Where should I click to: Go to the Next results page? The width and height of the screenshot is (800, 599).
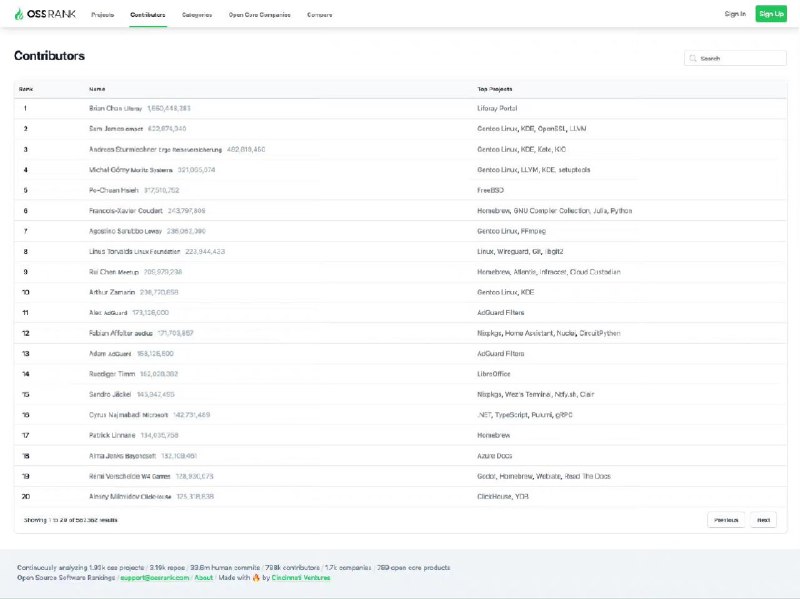click(x=763, y=520)
